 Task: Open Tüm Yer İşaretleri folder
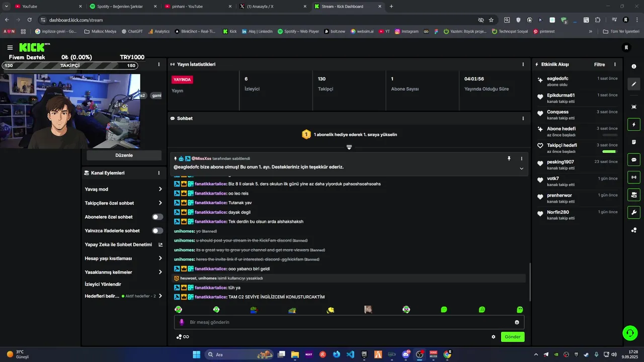tap(621, 31)
